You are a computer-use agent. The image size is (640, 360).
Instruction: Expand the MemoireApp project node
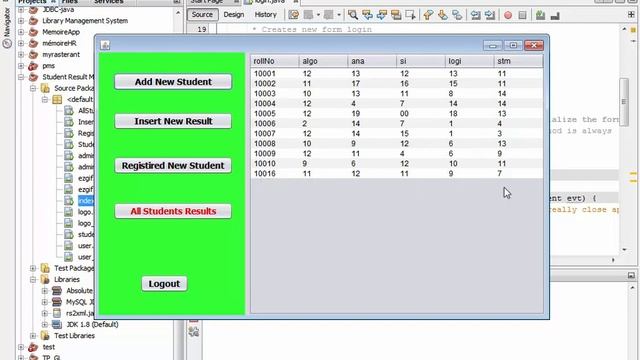(x=21, y=32)
